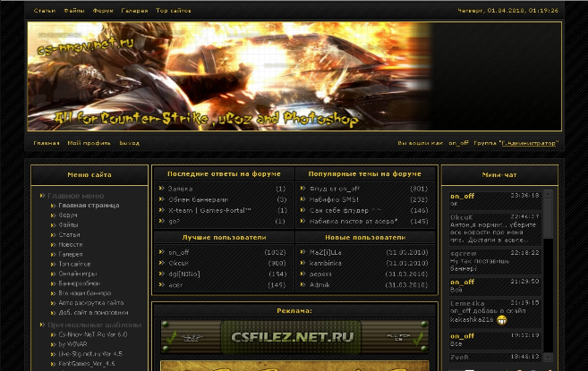Open the by WIVAR template link
The height and width of the screenshot is (371, 588).
pos(72,344)
